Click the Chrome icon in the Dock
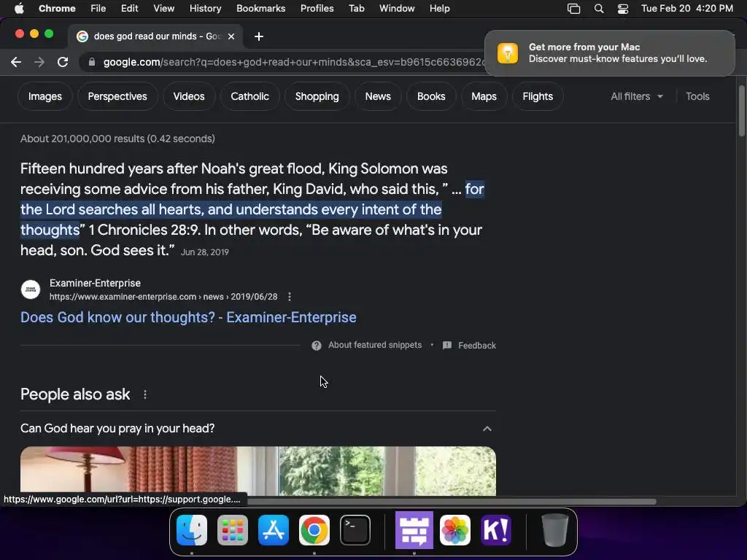Viewport: 747px width, 560px height. coord(314,530)
